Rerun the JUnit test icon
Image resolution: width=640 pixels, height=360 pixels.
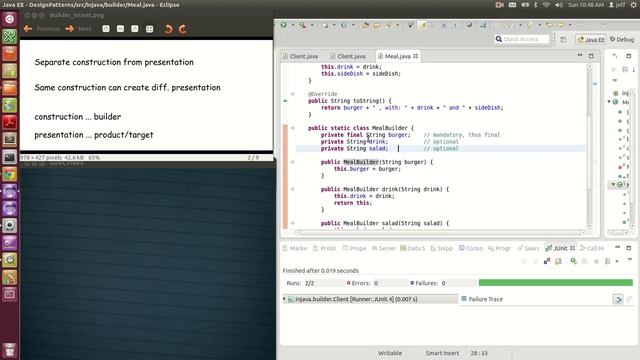click(573, 261)
